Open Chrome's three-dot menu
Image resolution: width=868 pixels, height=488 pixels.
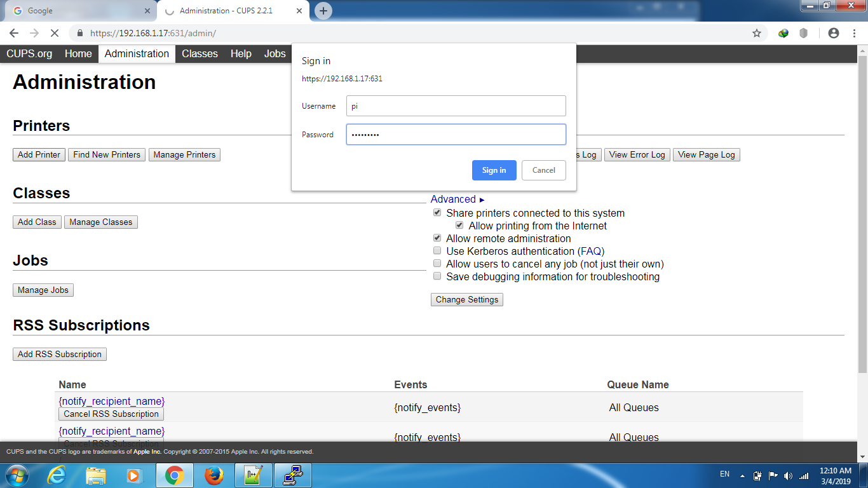coord(854,33)
